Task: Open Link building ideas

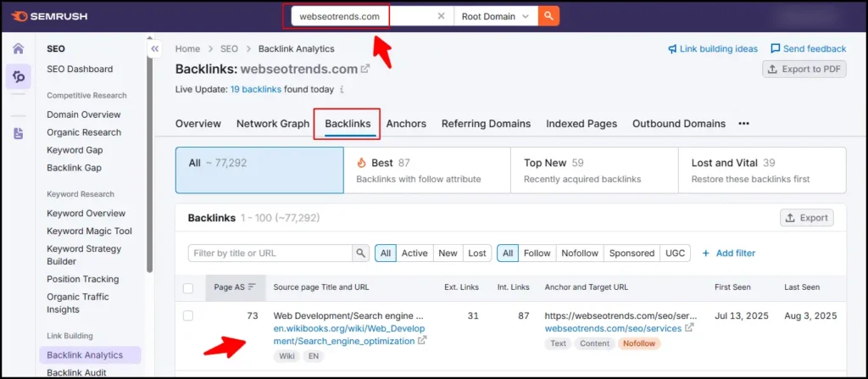Action: pyautogui.click(x=713, y=49)
